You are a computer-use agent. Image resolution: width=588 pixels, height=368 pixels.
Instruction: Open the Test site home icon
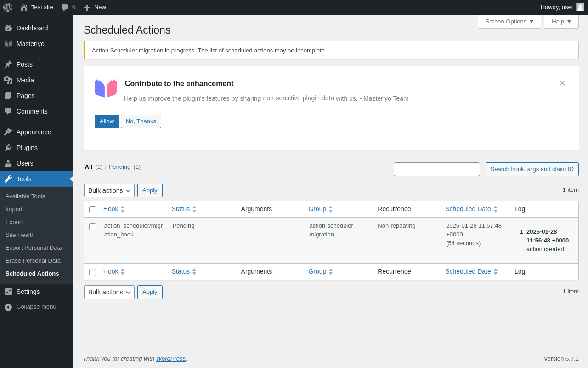click(24, 7)
